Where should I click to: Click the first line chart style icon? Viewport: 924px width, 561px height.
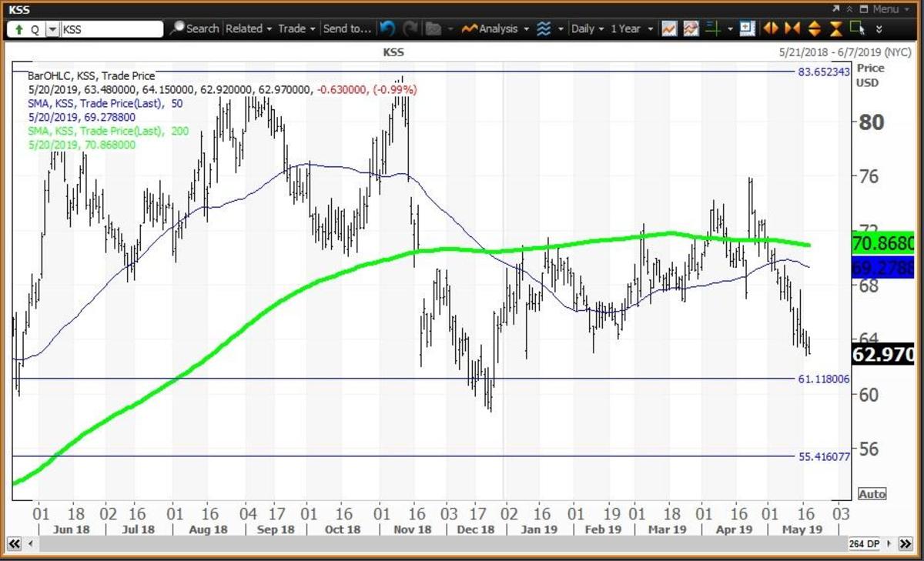(x=668, y=28)
